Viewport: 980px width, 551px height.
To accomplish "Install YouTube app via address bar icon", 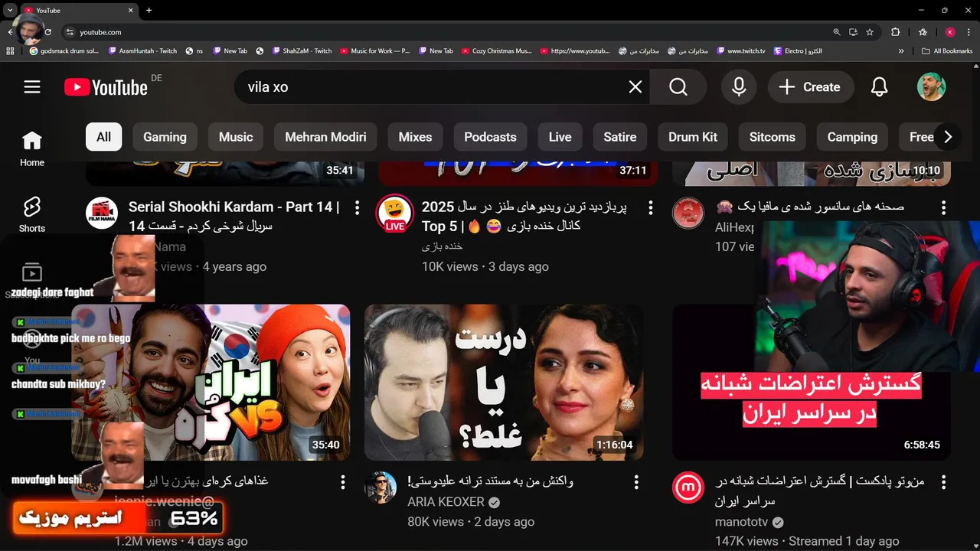I will click(x=854, y=32).
